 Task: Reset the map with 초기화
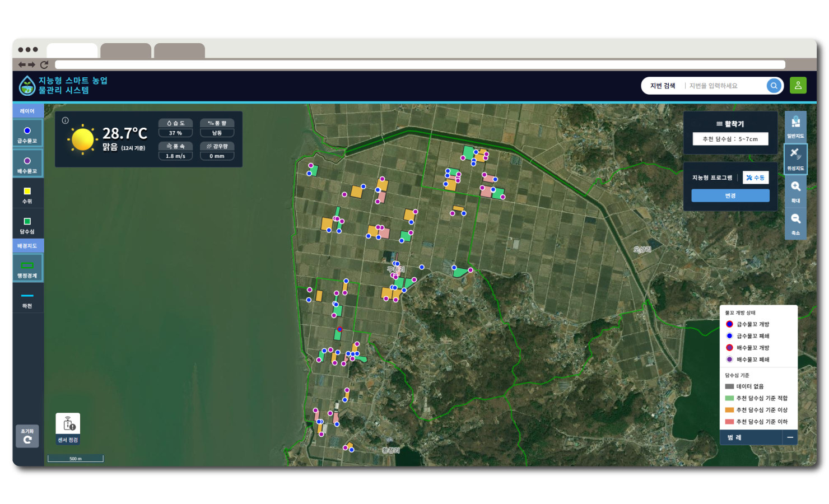pyautogui.click(x=27, y=436)
